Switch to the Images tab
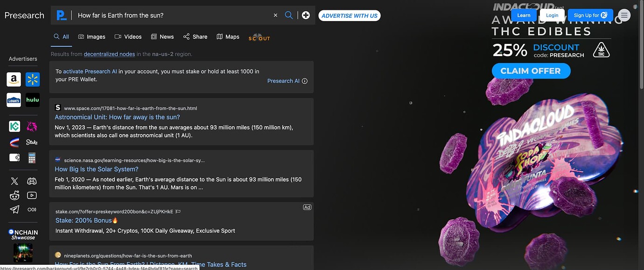 click(91, 37)
